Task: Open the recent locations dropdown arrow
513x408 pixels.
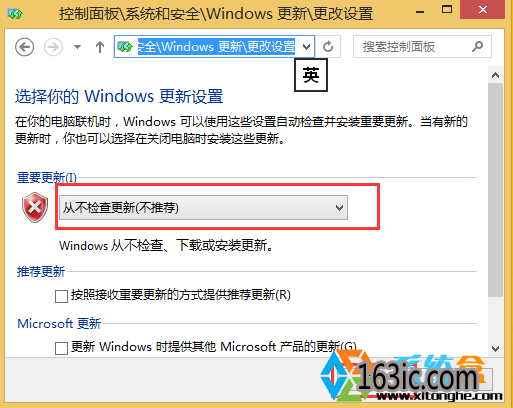Action: click(77, 47)
